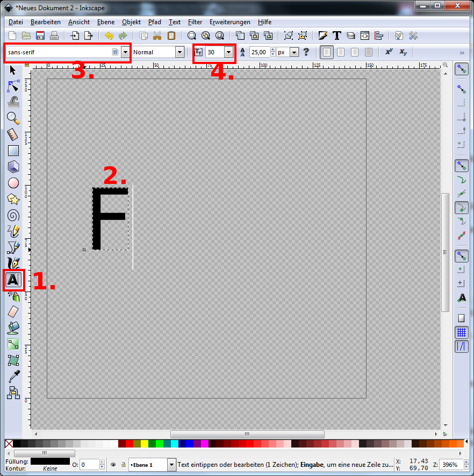This screenshot has width=474, height=476.
Task: Select the Spiral tool
Action: (13, 216)
